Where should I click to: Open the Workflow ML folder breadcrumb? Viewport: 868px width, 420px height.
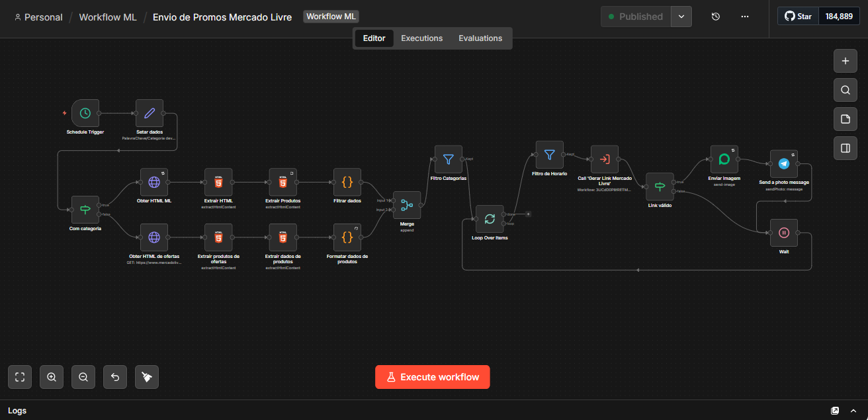(x=108, y=17)
